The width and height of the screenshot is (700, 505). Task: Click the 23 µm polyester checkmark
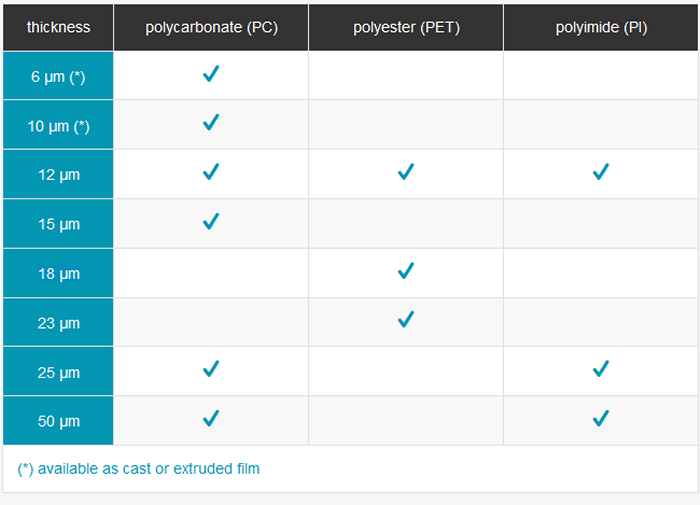(x=405, y=320)
